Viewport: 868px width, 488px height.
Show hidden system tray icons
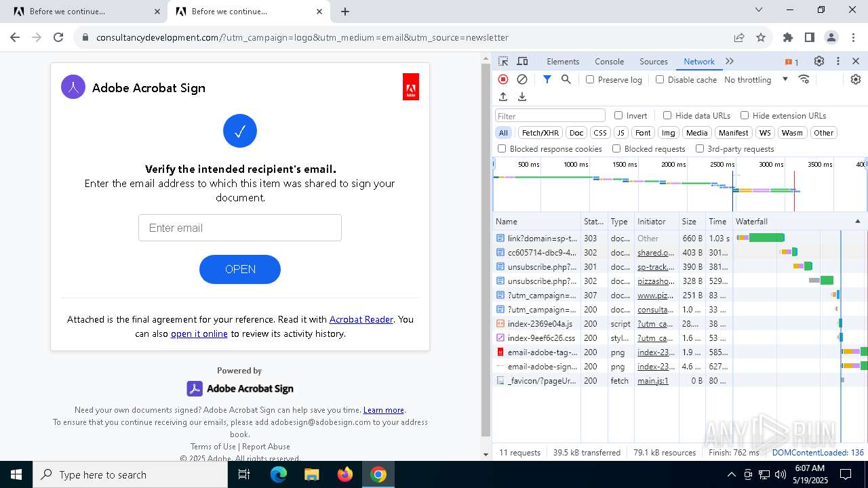point(732,474)
